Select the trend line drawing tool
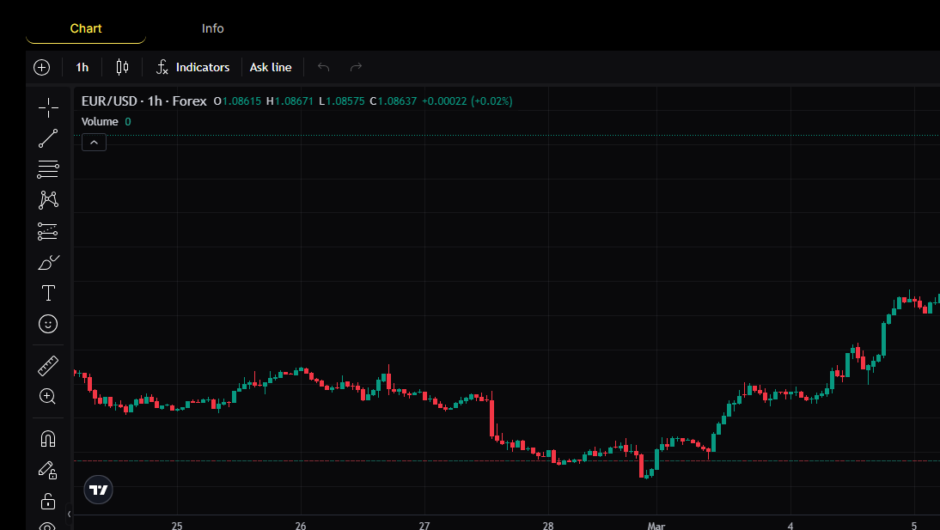Screen dimensions: 940x530 (x=48, y=139)
